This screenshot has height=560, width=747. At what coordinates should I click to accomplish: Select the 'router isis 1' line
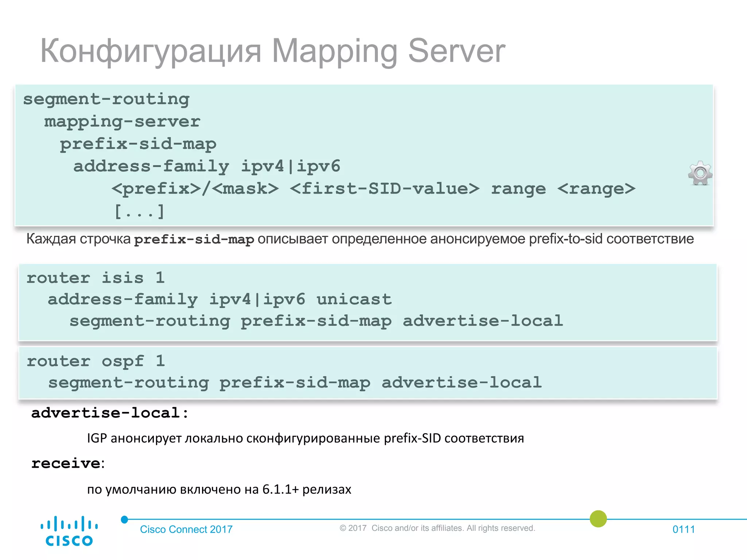click(96, 278)
